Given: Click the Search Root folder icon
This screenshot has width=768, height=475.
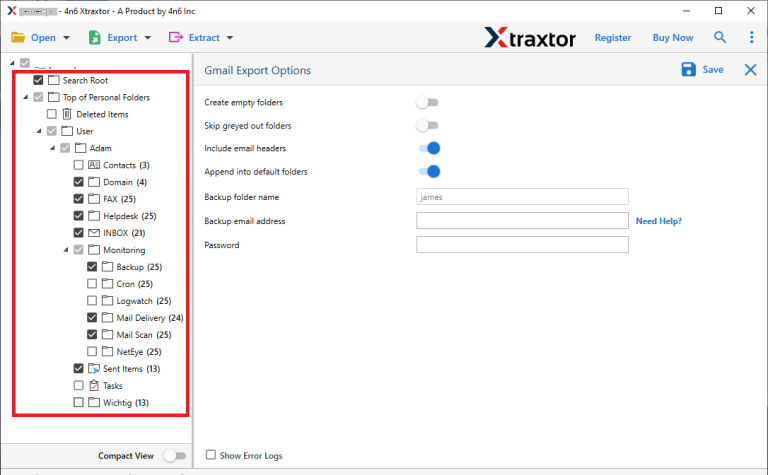Looking at the screenshot, I should tap(53, 80).
